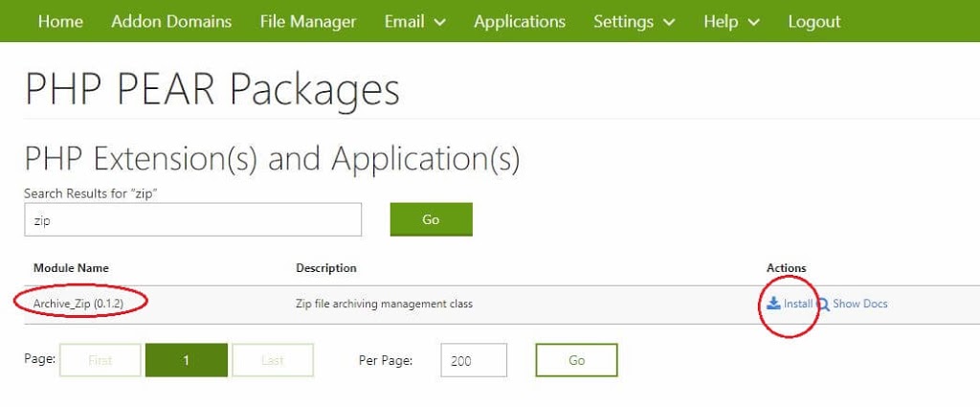
Task: Click the Show Docs magnifier icon
Action: (823, 305)
